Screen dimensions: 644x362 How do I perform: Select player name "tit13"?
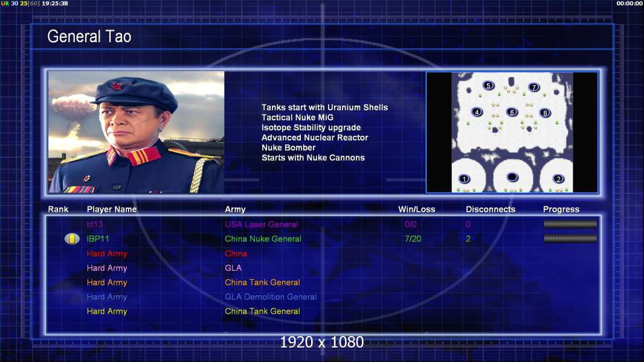click(95, 224)
